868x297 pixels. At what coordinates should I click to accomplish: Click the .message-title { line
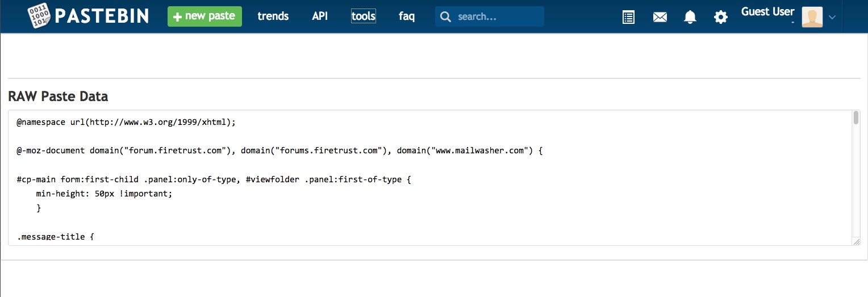click(x=56, y=236)
